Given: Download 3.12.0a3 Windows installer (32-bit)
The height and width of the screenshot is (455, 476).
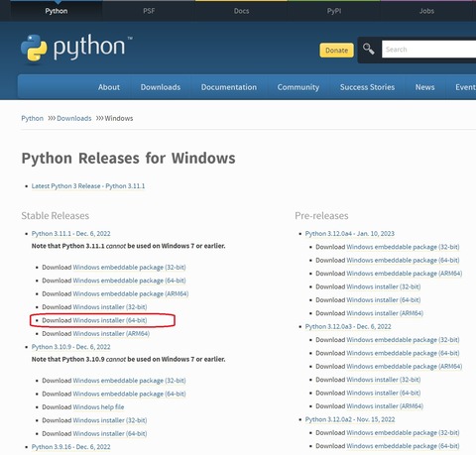Looking at the screenshot, I should [384, 380].
